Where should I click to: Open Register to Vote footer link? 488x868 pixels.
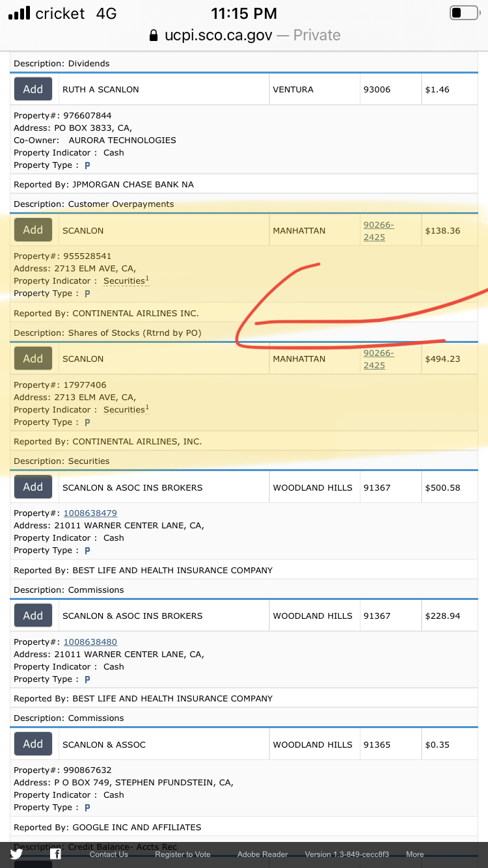click(183, 854)
